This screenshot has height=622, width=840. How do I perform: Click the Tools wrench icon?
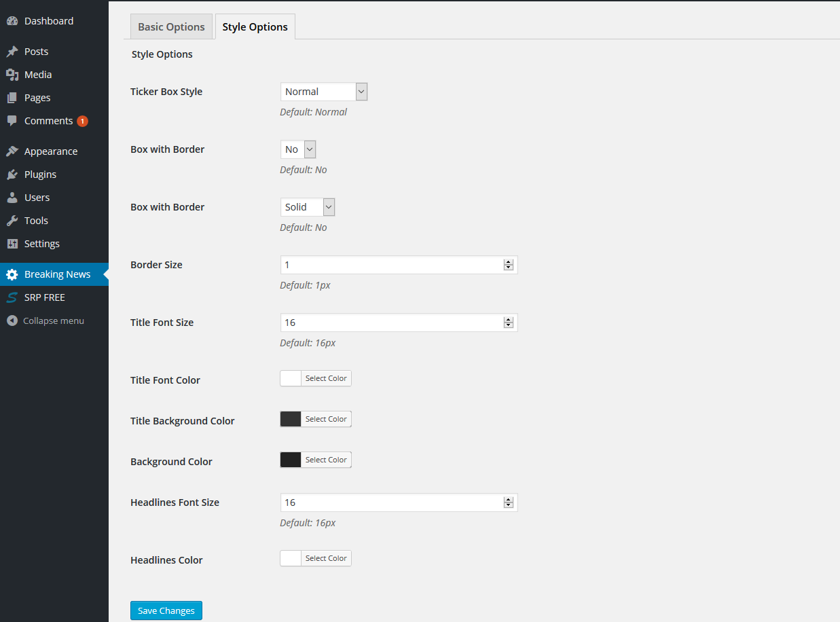coord(12,221)
